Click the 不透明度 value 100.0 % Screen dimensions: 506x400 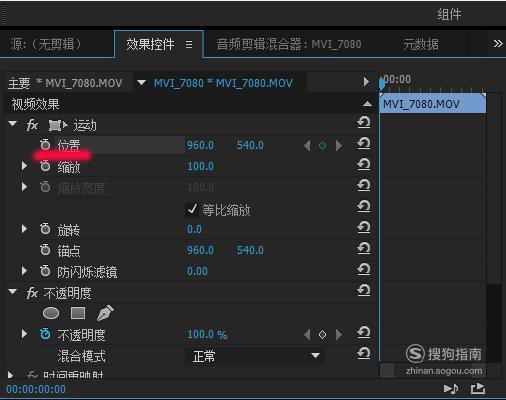coord(207,334)
